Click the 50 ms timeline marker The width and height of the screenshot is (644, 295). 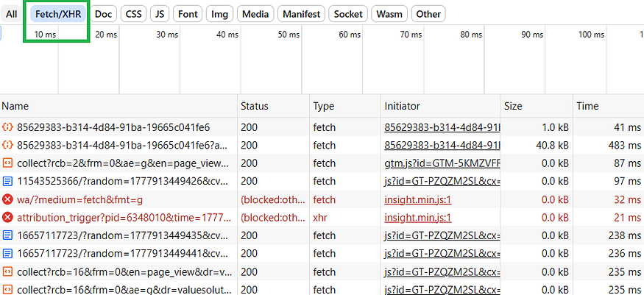289,35
